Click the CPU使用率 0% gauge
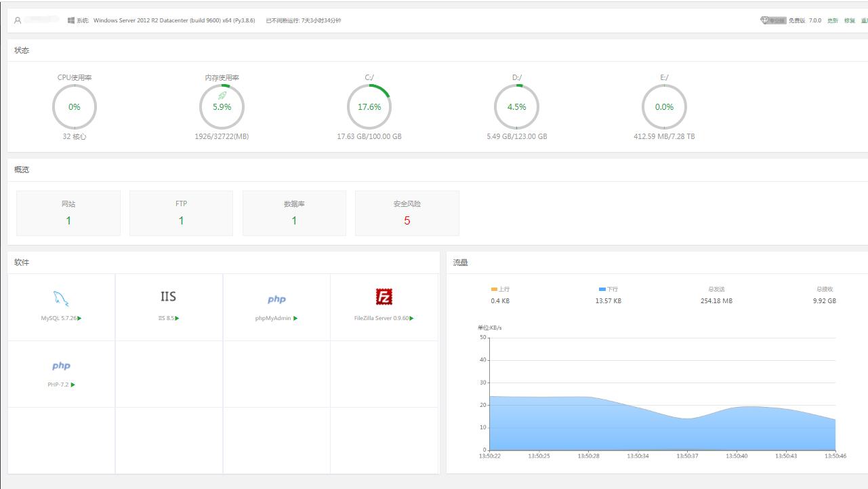The image size is (868, 489). click(x=75, y=107)
